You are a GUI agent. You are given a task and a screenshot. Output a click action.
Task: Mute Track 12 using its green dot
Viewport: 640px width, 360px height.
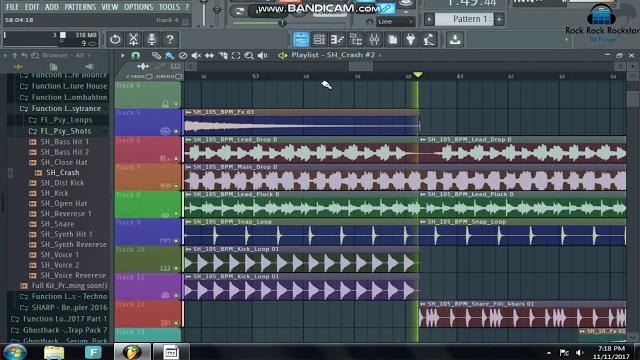[176, 323]
